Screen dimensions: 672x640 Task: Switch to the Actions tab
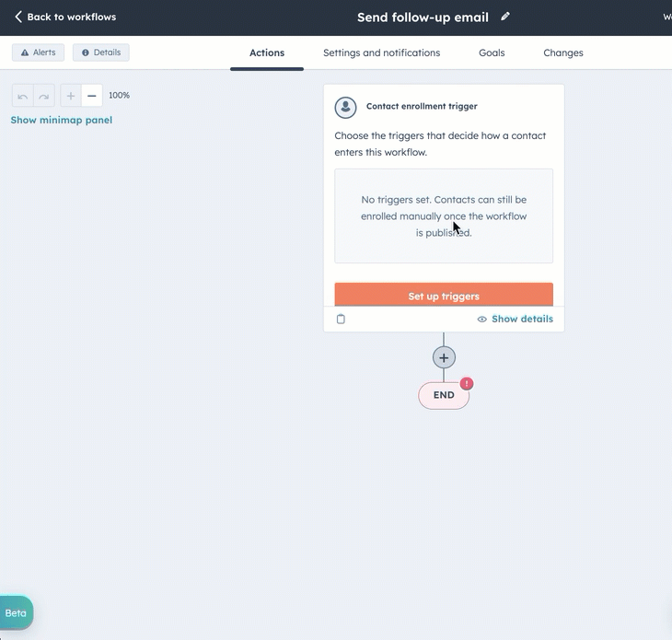267,52
